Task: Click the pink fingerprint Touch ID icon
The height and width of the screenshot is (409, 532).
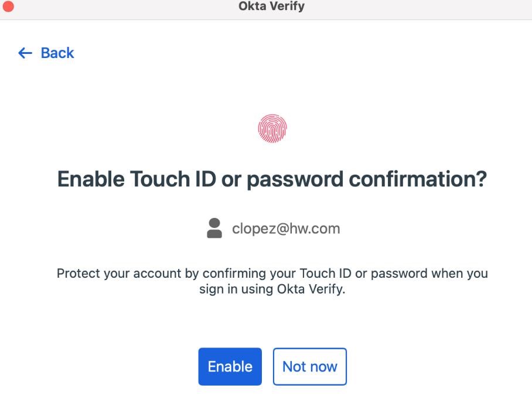Action: coord(272,128)
